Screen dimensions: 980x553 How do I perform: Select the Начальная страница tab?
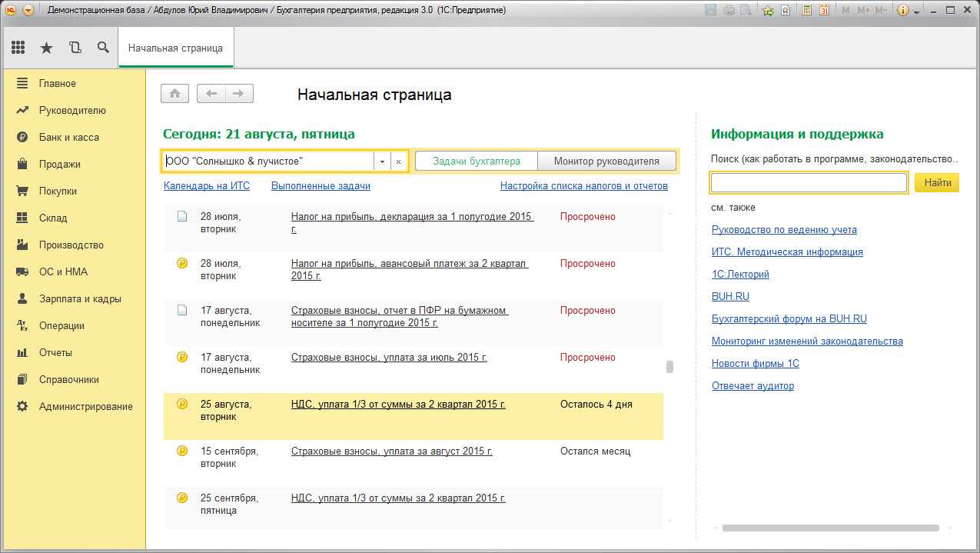175,48
